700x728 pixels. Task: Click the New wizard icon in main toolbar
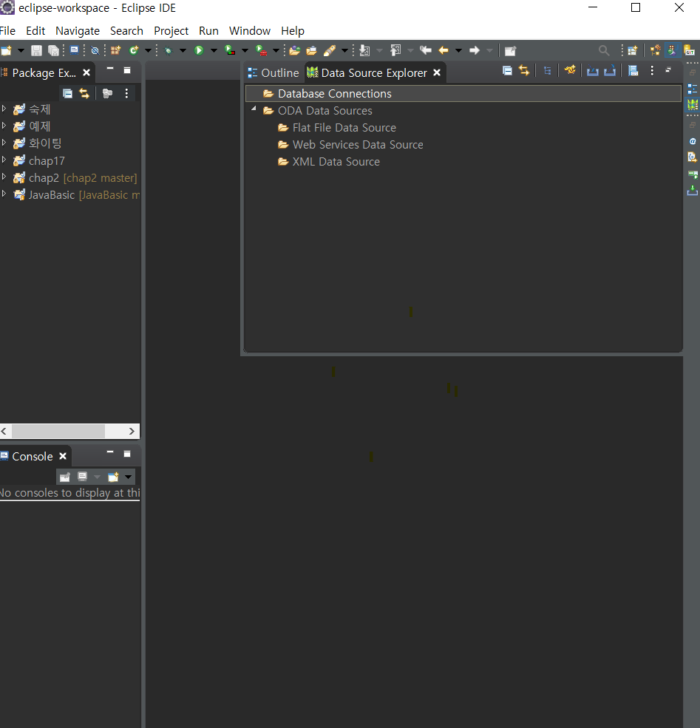click(6, 50)
